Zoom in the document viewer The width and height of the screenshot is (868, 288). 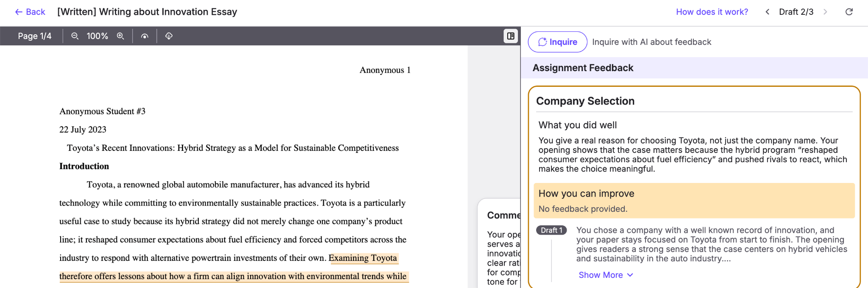click(x=120, y=36)
